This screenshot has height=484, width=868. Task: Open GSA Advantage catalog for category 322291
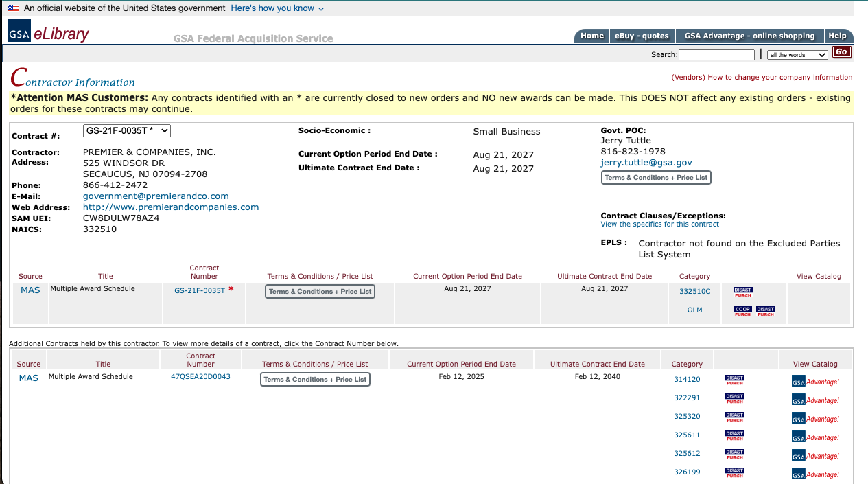pos(815,400)
